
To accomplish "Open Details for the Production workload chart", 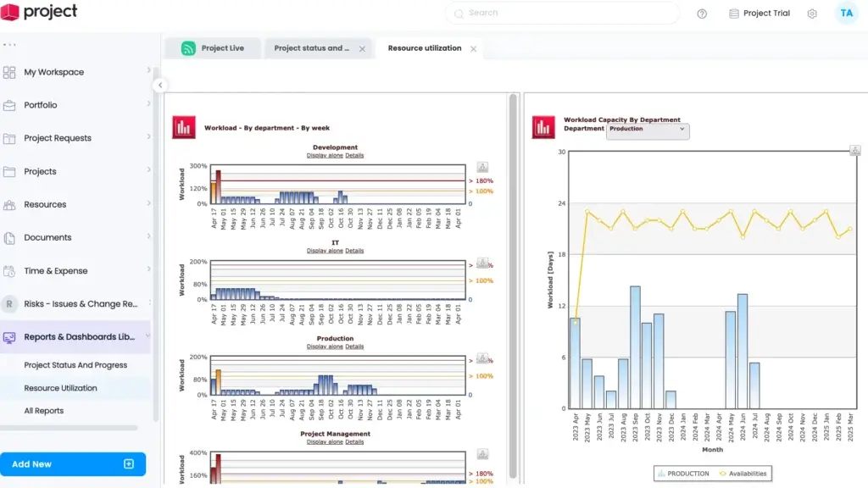I will click(x=354, y=347).
